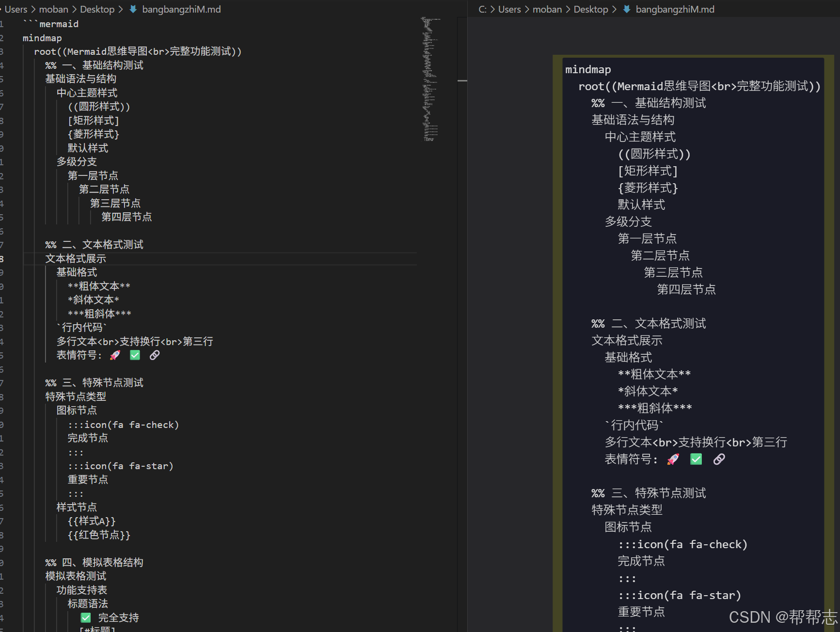Click '基础语法与结构' in the preview pane
This screenshot has height=632, width=840.
(x=633, y=120)
